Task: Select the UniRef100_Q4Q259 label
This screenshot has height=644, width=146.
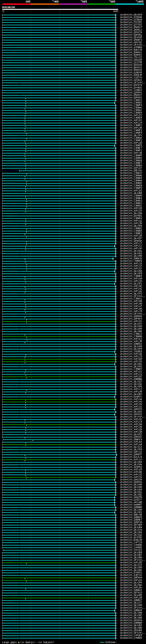Action: (x=131, y=497)
